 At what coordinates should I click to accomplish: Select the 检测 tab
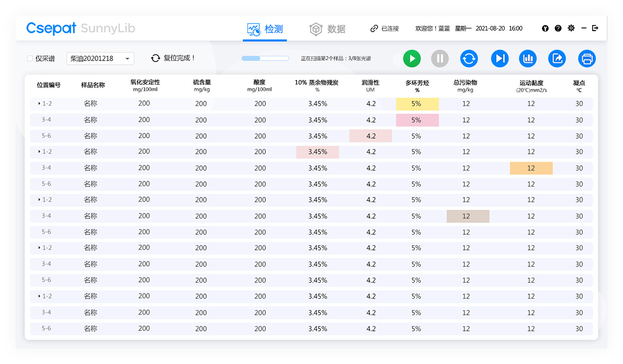[266, 28]
